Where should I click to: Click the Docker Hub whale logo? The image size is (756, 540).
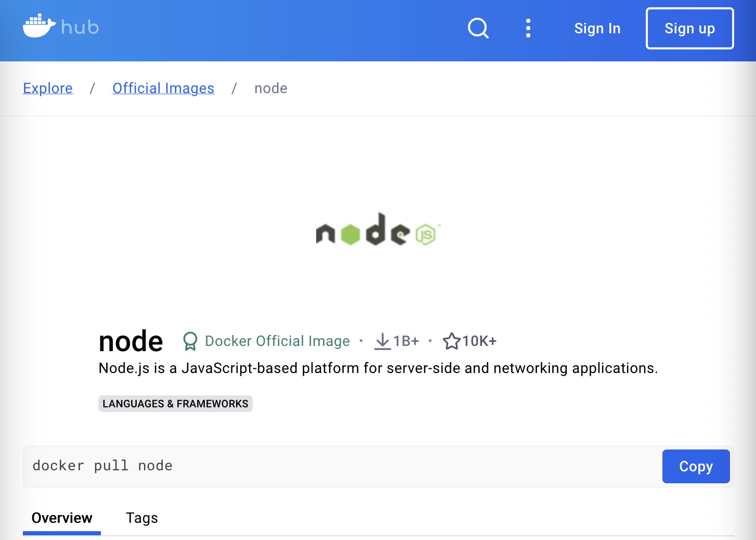[x=39, y=26]
